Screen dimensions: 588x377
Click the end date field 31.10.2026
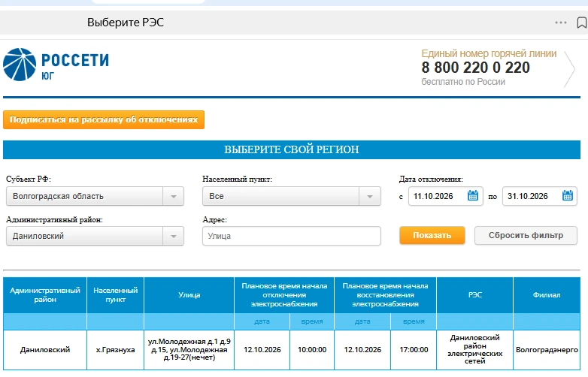tap(540, 196)
